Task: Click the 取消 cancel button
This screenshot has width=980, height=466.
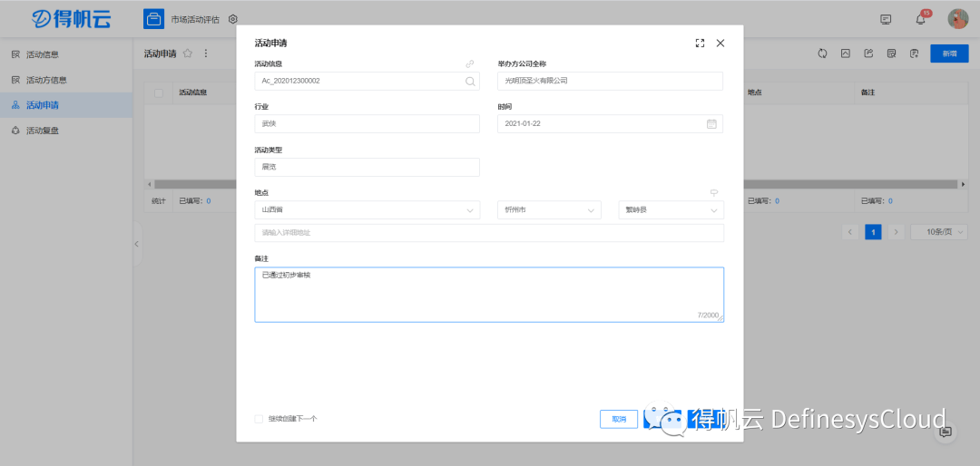Action: click(x=619, y=419)
